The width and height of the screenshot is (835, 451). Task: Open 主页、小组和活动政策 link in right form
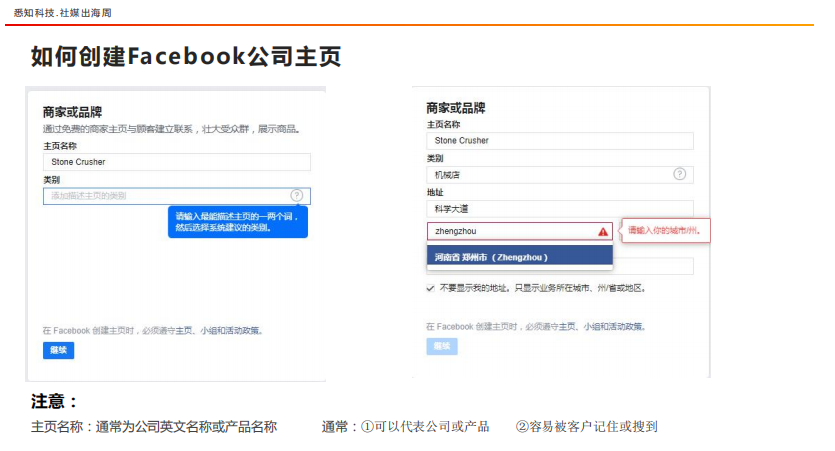click(601, 326)
